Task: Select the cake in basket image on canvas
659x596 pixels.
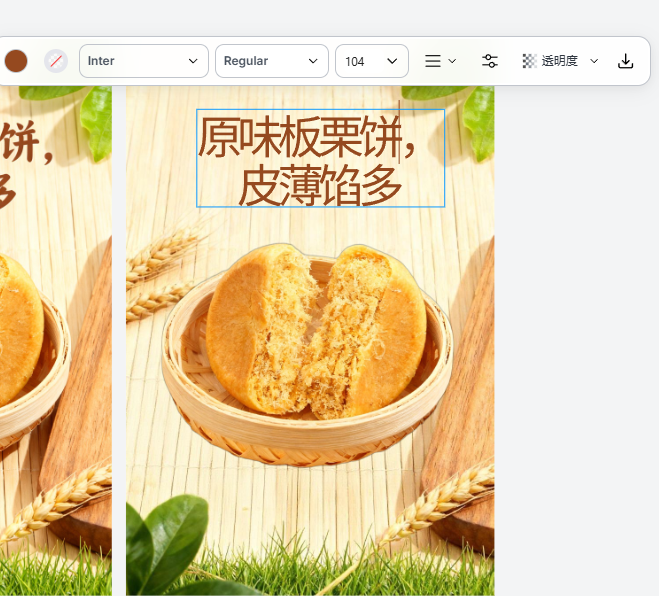Action: point(308,355)
